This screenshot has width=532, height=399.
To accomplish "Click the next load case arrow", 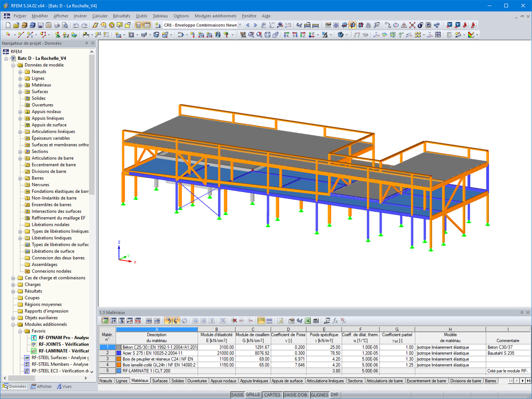I will [x=255, y=25].
